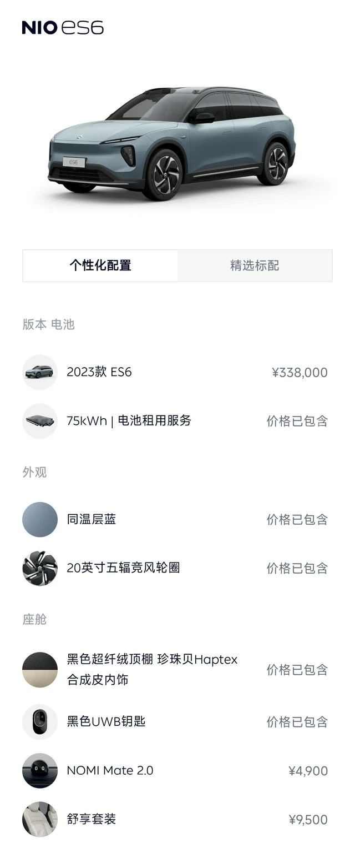Switch to the 个性化配置 tab
This screenshot has width=355, height=868.
[x=100, y=265]
